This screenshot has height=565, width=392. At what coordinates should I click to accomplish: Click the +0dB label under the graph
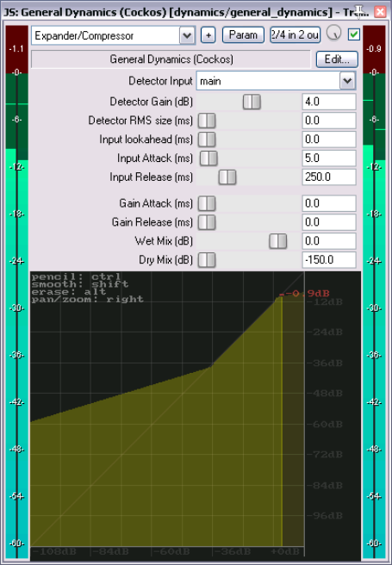[x=286, y=551]
